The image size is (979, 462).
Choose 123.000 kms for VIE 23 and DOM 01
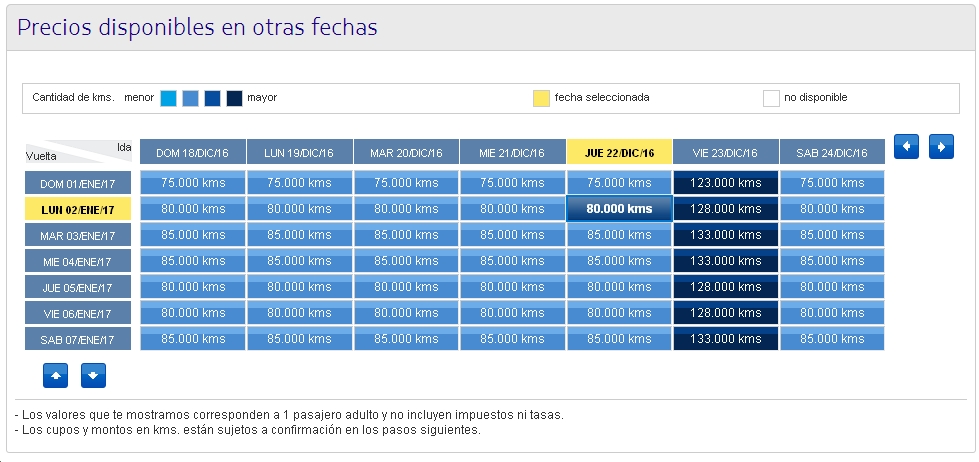[726, 183]
